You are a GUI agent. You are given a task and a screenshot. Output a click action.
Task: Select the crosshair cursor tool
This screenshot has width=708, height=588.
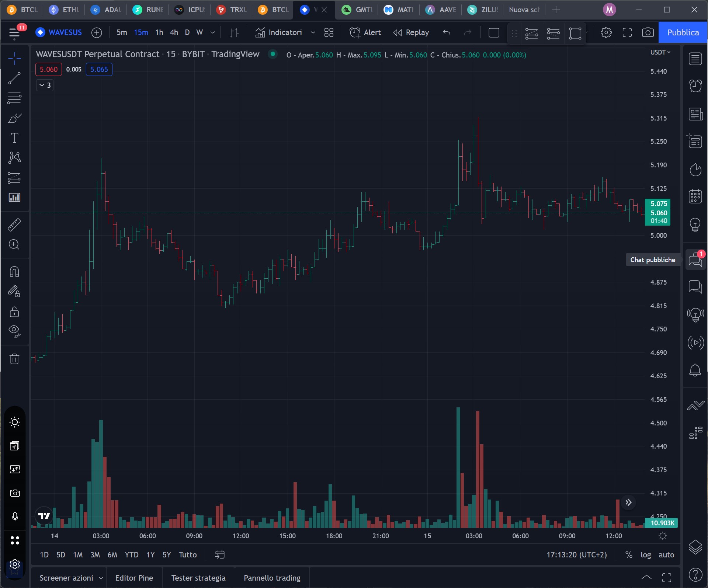pyautogui.click(x=14, y=58)
